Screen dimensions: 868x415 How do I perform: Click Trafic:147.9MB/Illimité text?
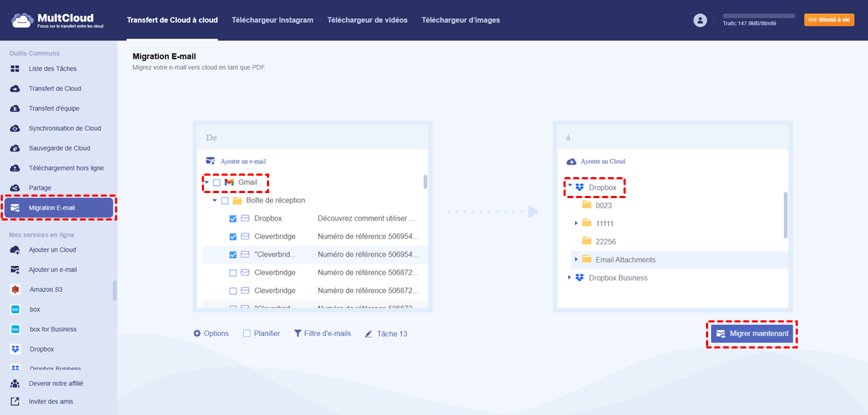tap(749, 24)
